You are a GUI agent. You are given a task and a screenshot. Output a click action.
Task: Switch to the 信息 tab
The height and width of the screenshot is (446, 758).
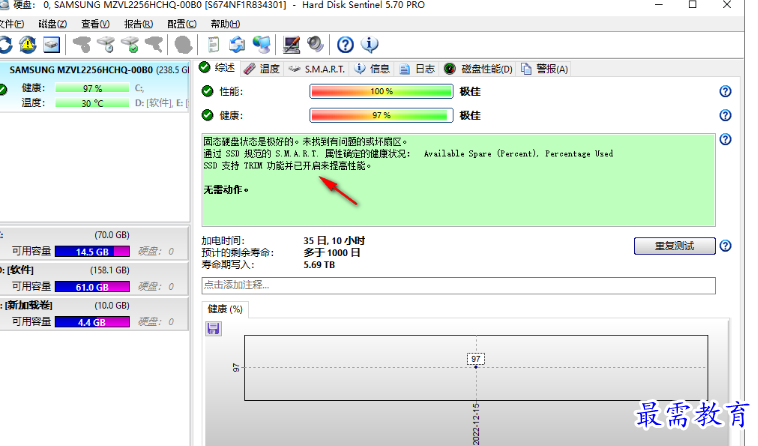point(372,69)
